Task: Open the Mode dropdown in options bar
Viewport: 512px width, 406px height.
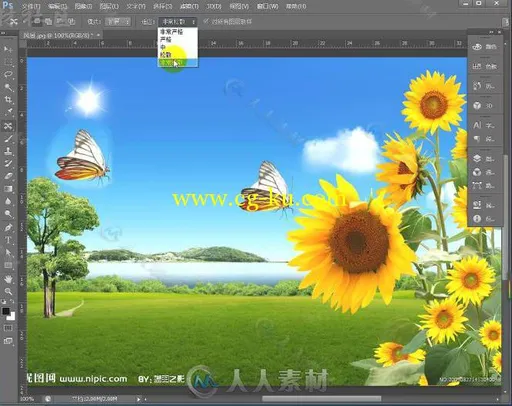Action: [x=118, y=22]
